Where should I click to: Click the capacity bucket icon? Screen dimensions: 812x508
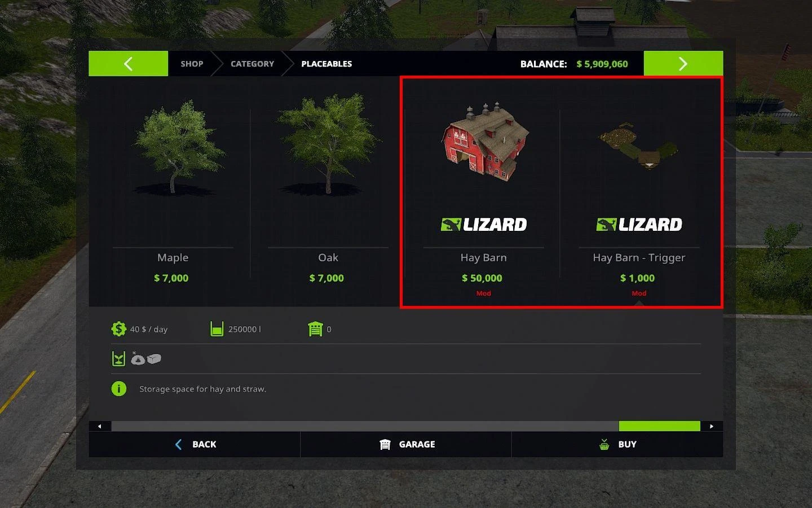pyautogui.click(x=217, y=329)
